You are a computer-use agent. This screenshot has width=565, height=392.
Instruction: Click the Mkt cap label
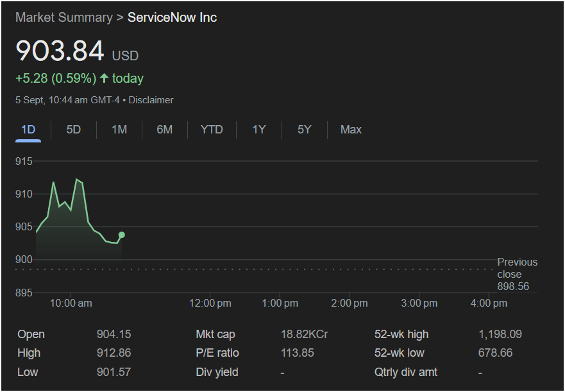pos(215,334)
